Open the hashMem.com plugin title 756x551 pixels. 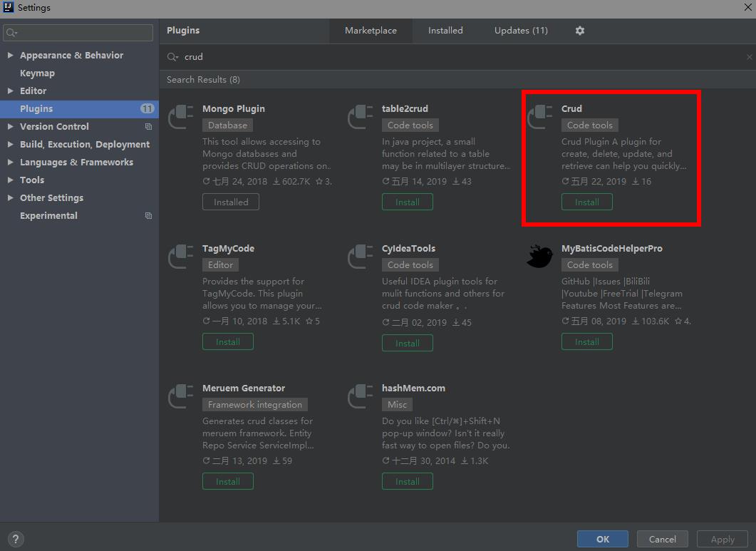pyautogui.click(x=413, y=388)
